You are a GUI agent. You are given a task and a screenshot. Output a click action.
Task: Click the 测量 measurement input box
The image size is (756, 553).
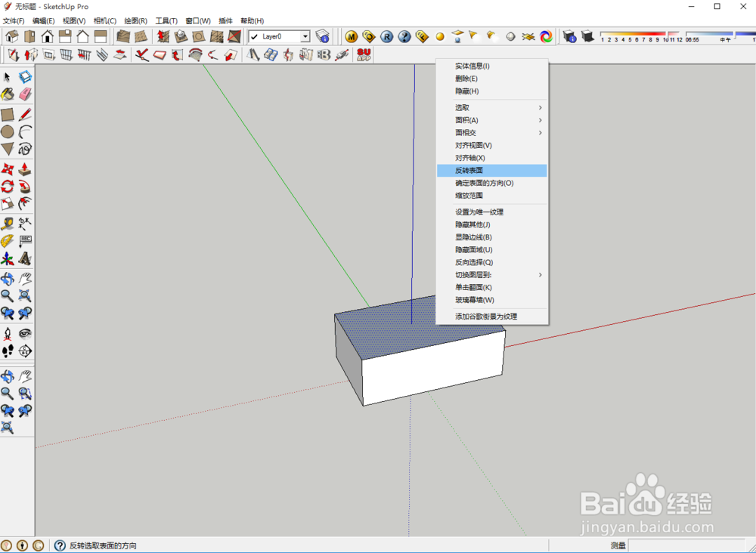pos(687,545)
